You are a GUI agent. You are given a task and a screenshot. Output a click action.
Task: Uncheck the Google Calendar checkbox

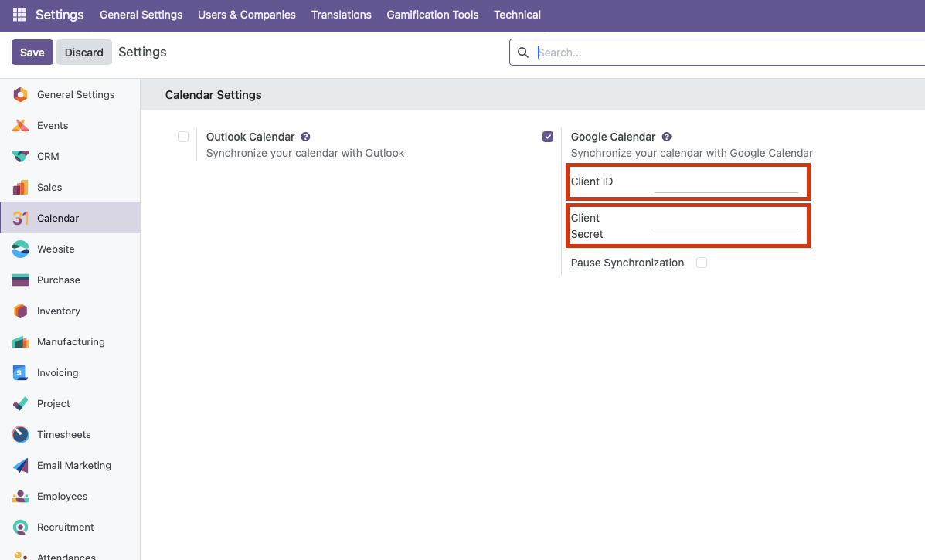pyautogui.click(x=548, y=137)
